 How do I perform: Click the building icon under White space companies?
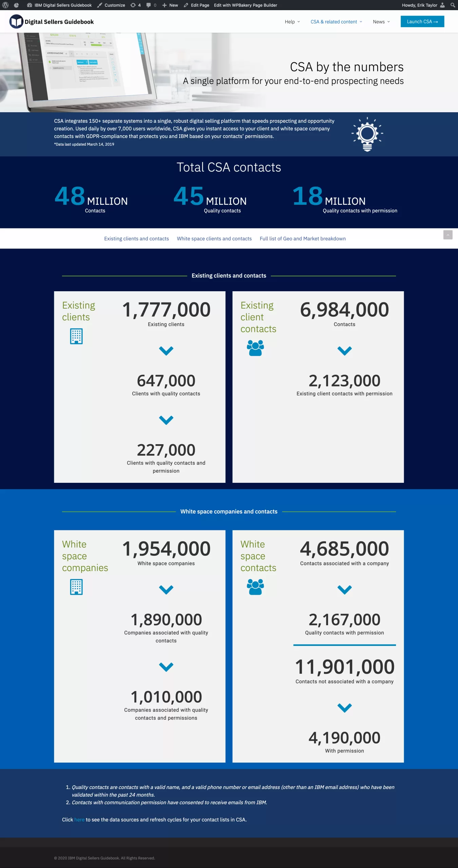[x=76, y=587]
